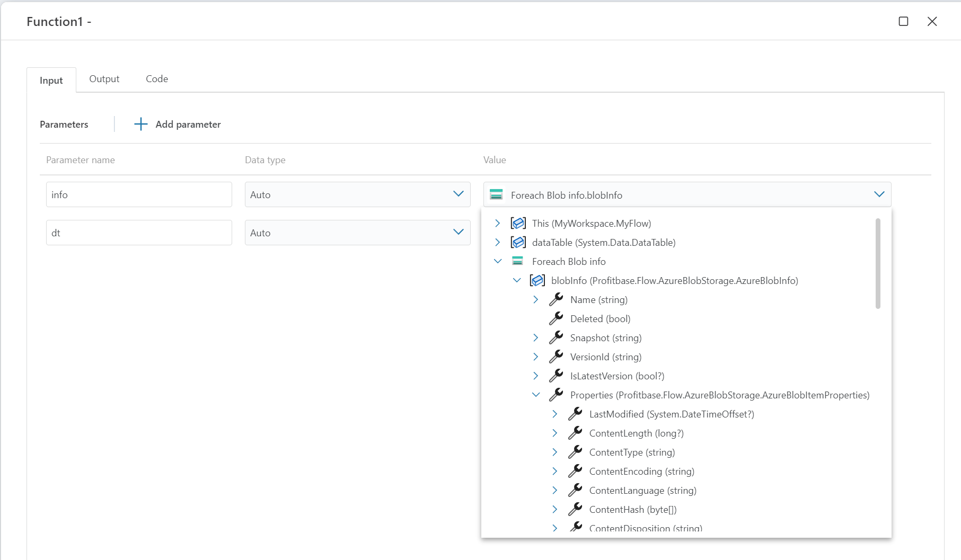Viewport: 961px width, 560px height.
Task: Click the object icon beside This (MyWorkspace.MyFlow)
Action: pos(518,224)
